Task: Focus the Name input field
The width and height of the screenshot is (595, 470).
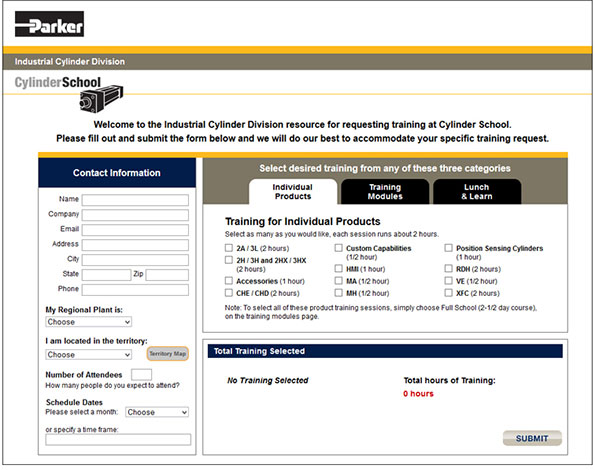Action: point(135,200)
